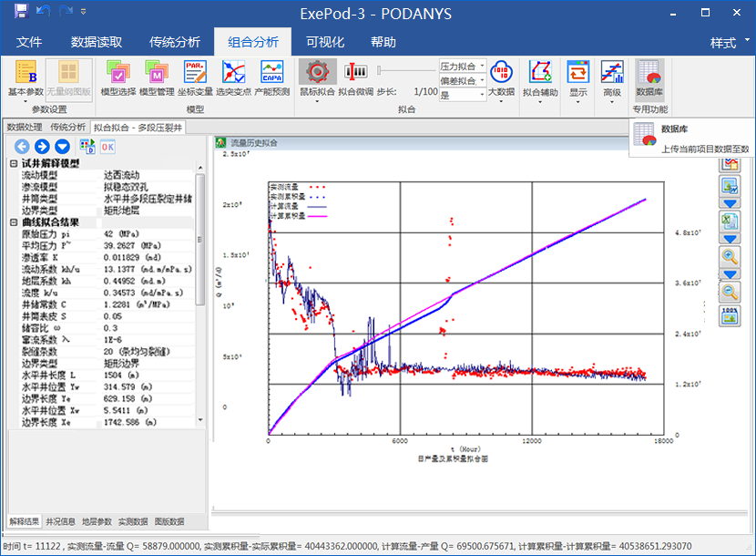Click the 数据库 database ribbon icon
The width and height of the screenshot is (756, 556).
649,74
